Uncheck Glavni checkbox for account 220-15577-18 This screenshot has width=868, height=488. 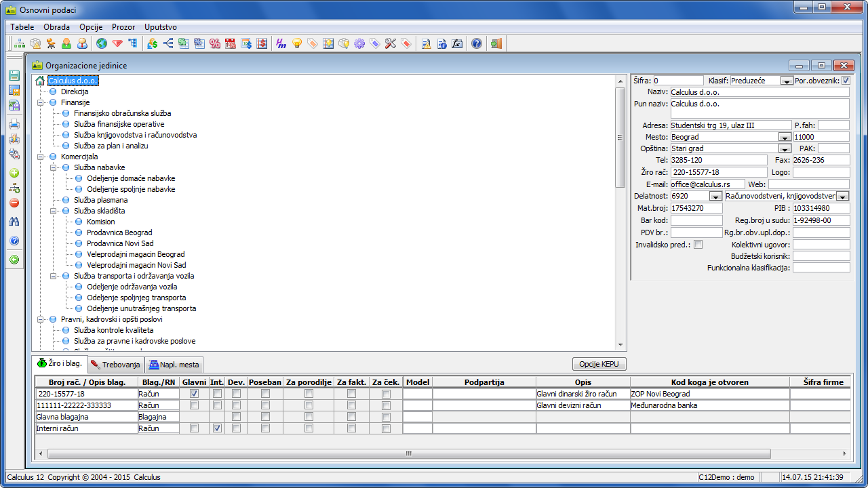pyautogui.click(x=195, y=394)
